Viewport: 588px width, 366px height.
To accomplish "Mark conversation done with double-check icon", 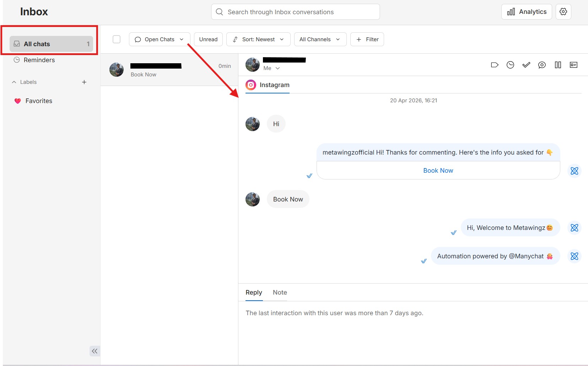I will click(526, 65).
